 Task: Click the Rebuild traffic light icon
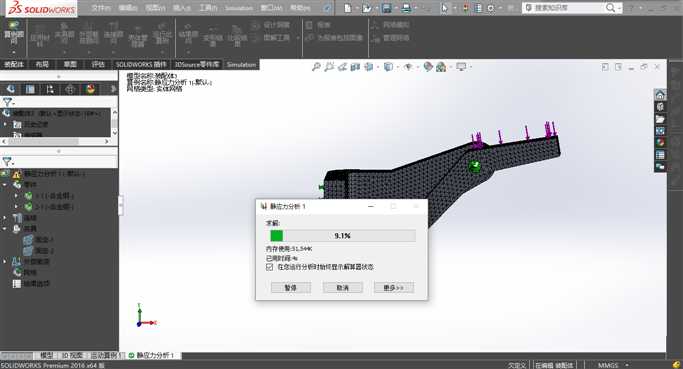[x=466, y=8]
